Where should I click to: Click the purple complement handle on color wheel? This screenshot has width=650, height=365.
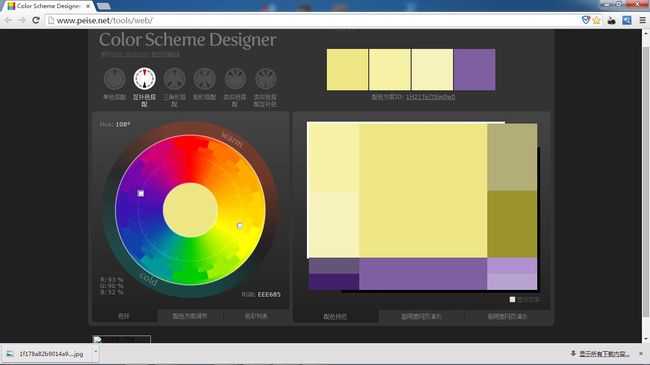pyautogui.click(x=141, y=193)
